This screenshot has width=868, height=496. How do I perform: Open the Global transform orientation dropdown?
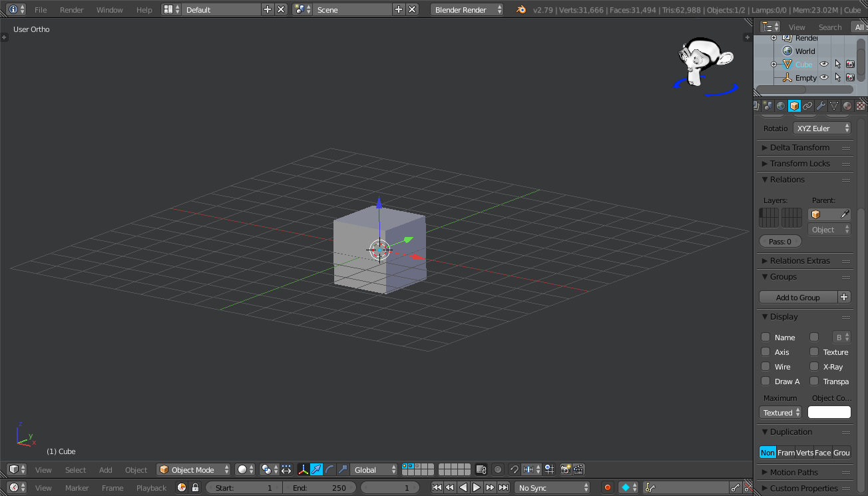(x=374, y=469)
